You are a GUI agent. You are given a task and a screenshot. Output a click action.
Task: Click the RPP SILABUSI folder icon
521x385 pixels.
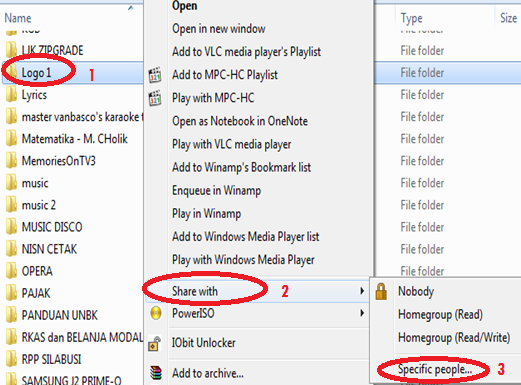tap(11, 358)
